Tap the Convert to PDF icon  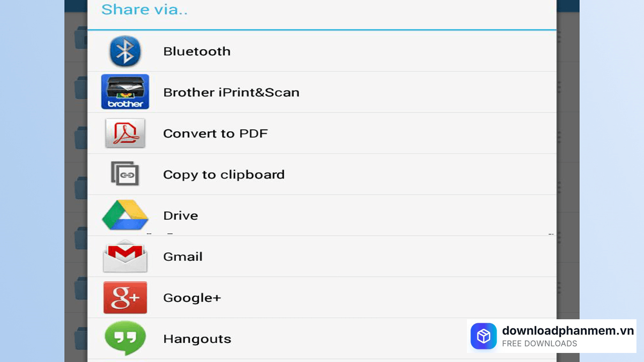click(x=125, y=133)
